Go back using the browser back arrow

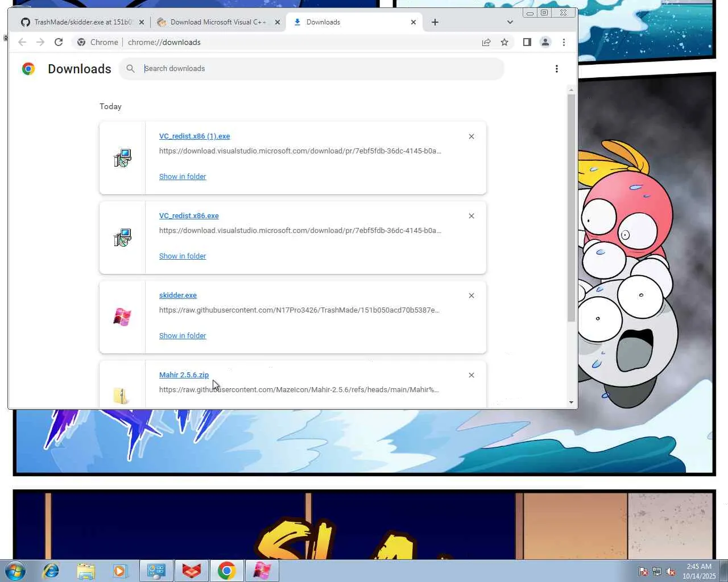22,42
